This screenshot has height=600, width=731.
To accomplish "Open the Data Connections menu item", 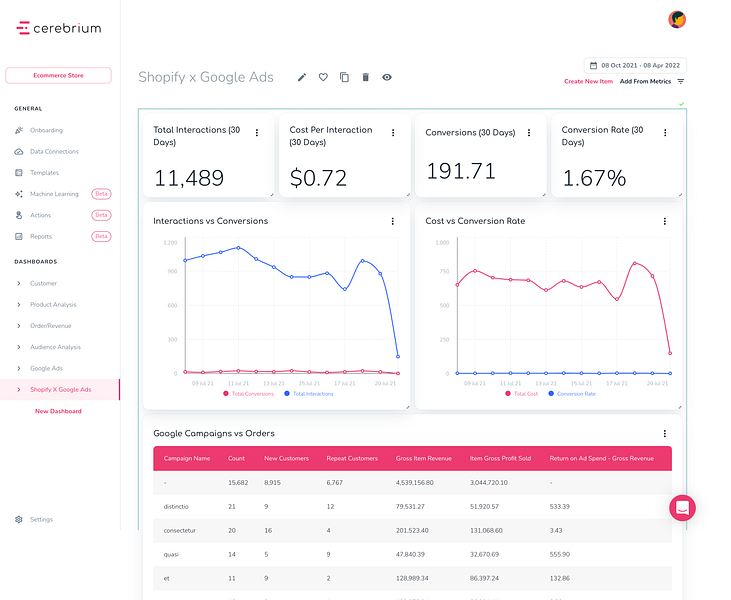I will point(54,152).
